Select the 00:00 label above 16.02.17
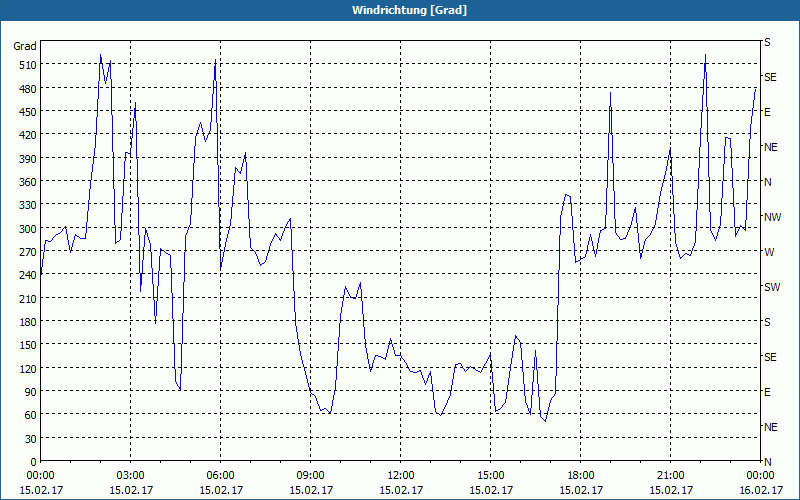The image size is (800, 500). pyautogui.click(x=760, y=476)
